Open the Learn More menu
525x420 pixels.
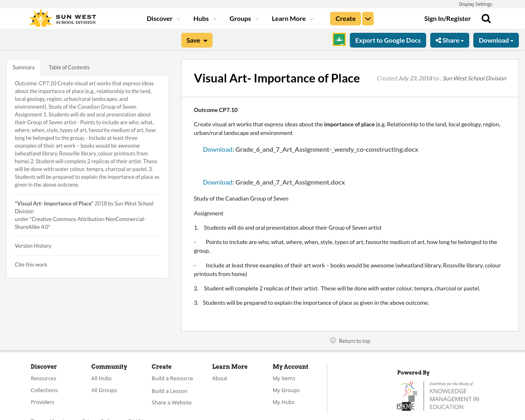[x=292, y=18]
